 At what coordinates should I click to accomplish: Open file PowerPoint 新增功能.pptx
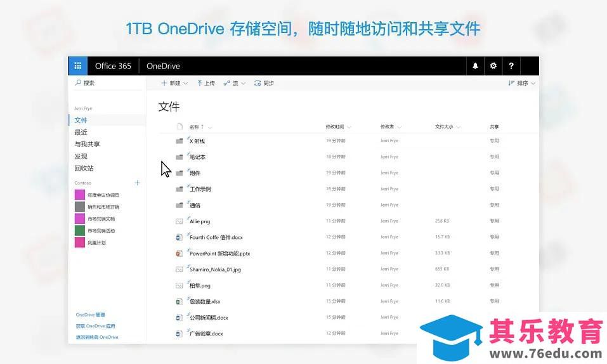click(x=219, y=254)
